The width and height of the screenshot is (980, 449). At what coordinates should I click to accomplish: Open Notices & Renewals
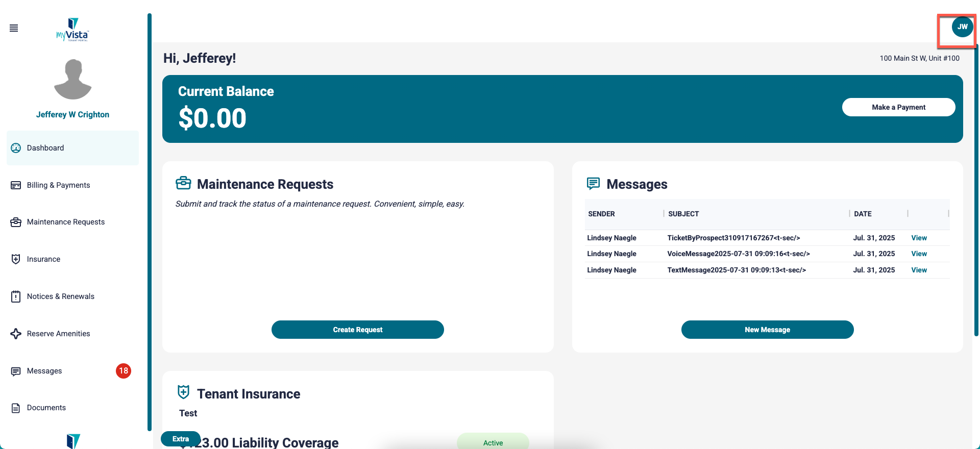pyautogui.click(x=72, y=296)
